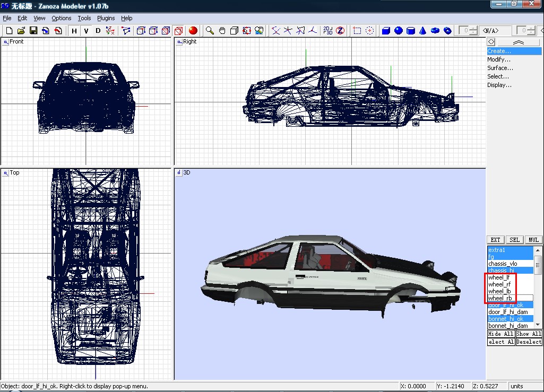This screenshot has width=544, height=392.
Task: Click the red sphere render icon
Action: point(193,31)
